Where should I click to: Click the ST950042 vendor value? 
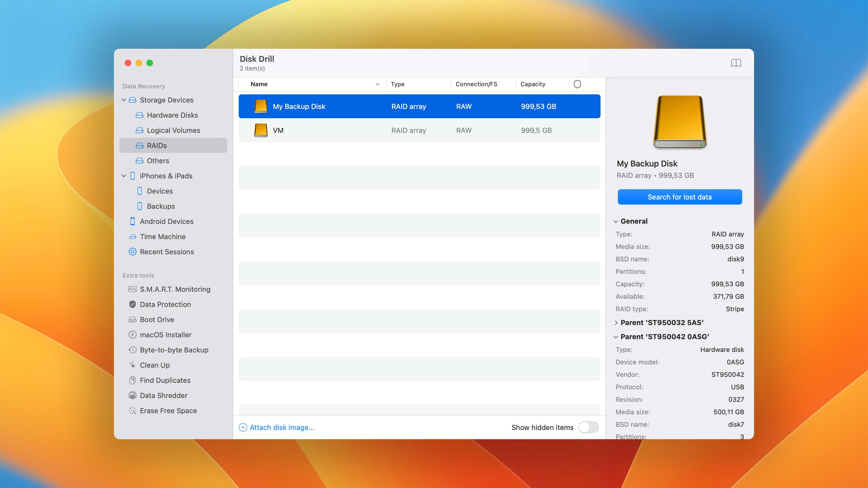coord(727,374)
